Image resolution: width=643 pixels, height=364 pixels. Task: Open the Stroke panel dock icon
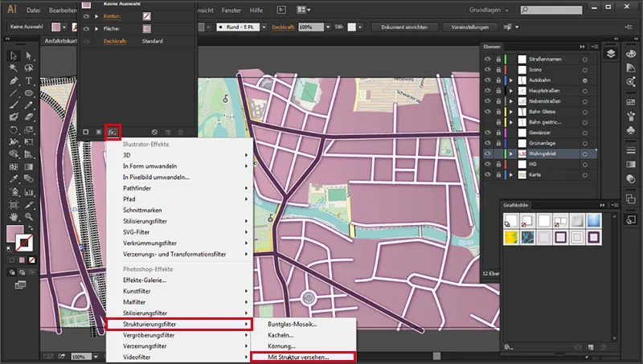tap(631, 150)
